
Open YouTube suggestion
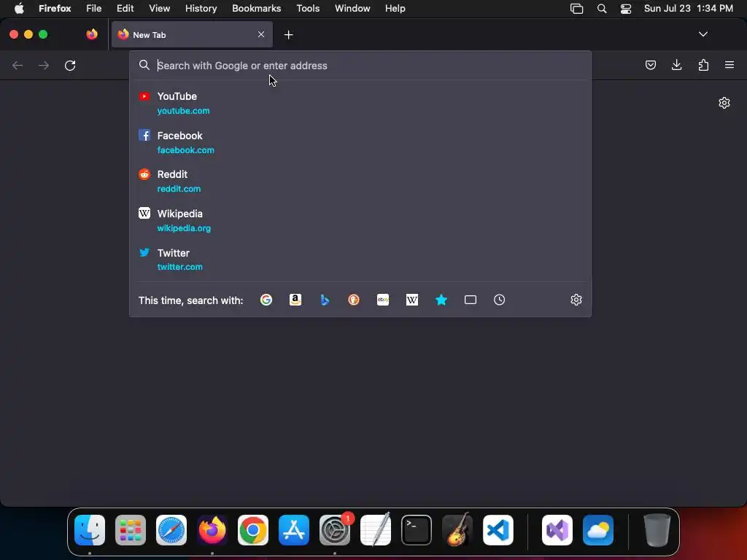(360, 103)
